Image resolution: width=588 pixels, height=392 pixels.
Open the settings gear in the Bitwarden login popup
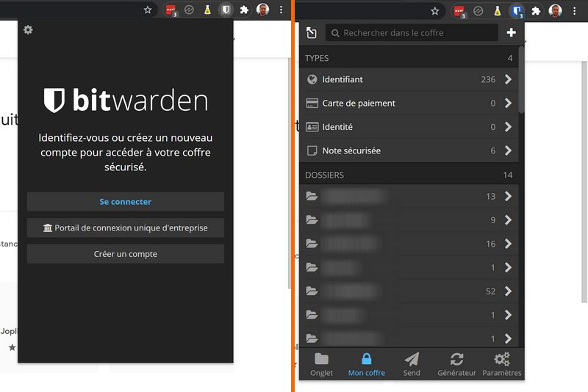[x=28, y=29]
